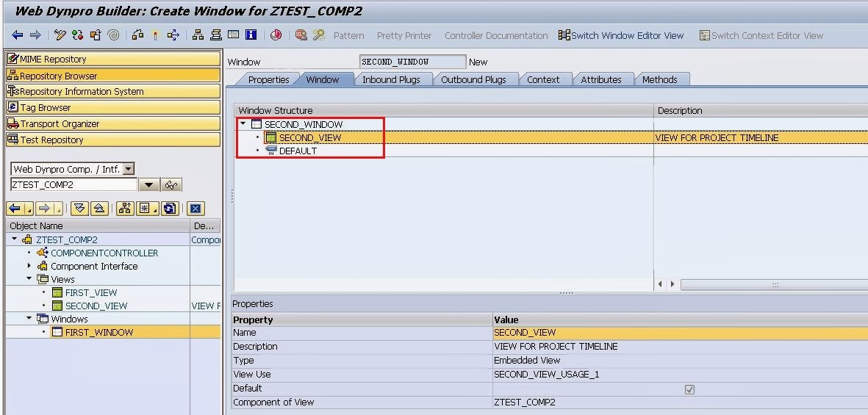Collapse the SECOND_WINDOW tree node
Image resolution: width=868 pixels, height=415 pixels.
pyautogui.click(x=243, y=124)
